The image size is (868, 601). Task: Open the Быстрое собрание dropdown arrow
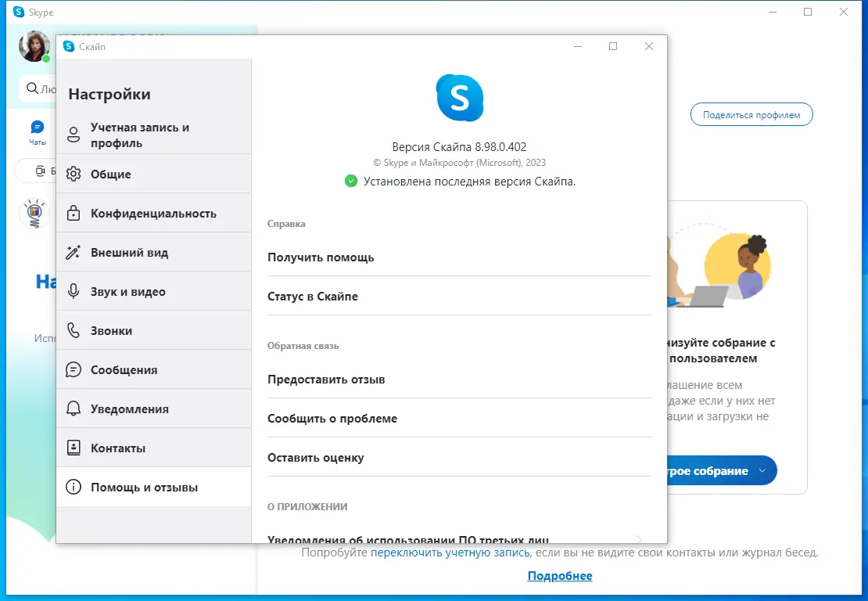762,471
